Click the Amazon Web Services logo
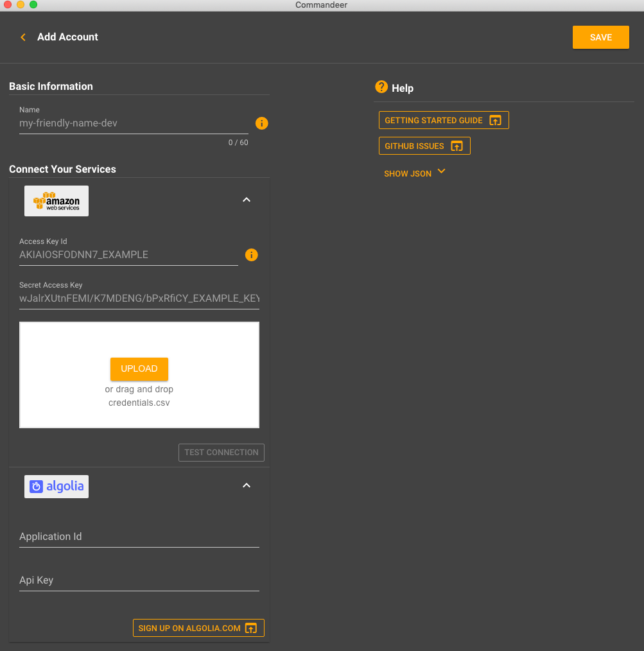This screenshot has height=651, width=644. coord(57,201)
